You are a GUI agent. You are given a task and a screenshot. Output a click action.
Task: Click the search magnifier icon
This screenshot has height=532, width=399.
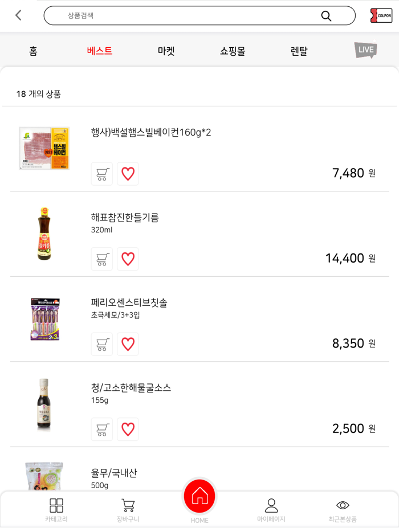pyautogui.click(x=325, y=16)
